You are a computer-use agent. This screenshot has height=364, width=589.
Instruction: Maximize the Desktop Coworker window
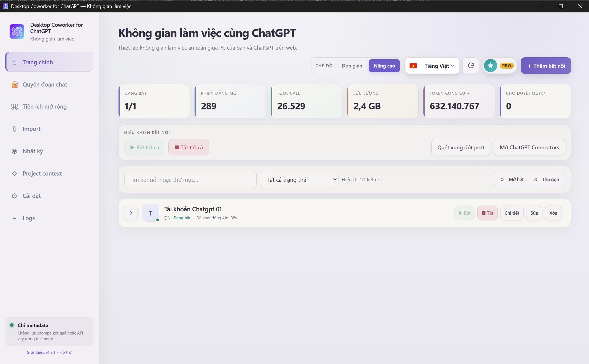coord(561,6)
